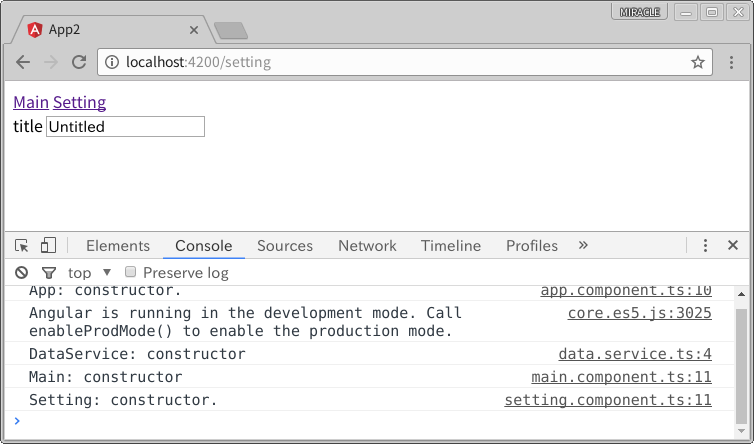The image size is (754, 444).
Task: Clear the console with the ban icon
Action: [x=22, y=273]
